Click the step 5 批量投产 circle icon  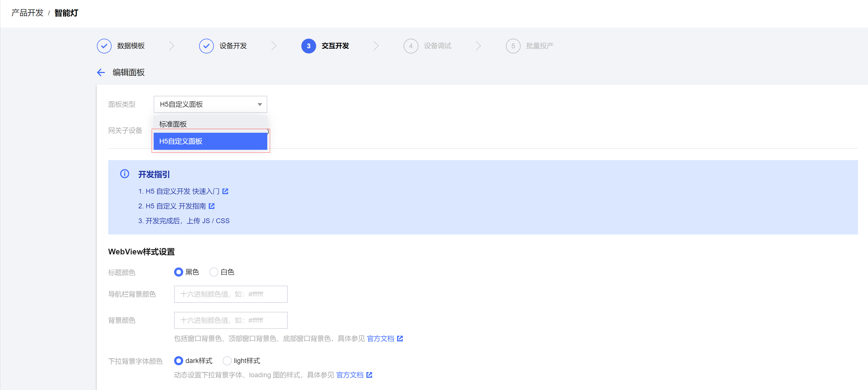point(513,46)
